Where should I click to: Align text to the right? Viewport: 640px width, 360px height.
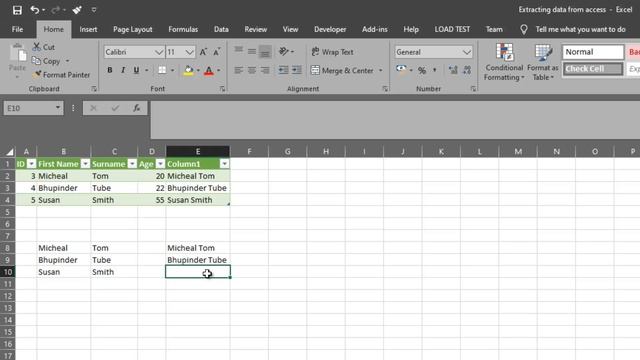click(265, 70)
